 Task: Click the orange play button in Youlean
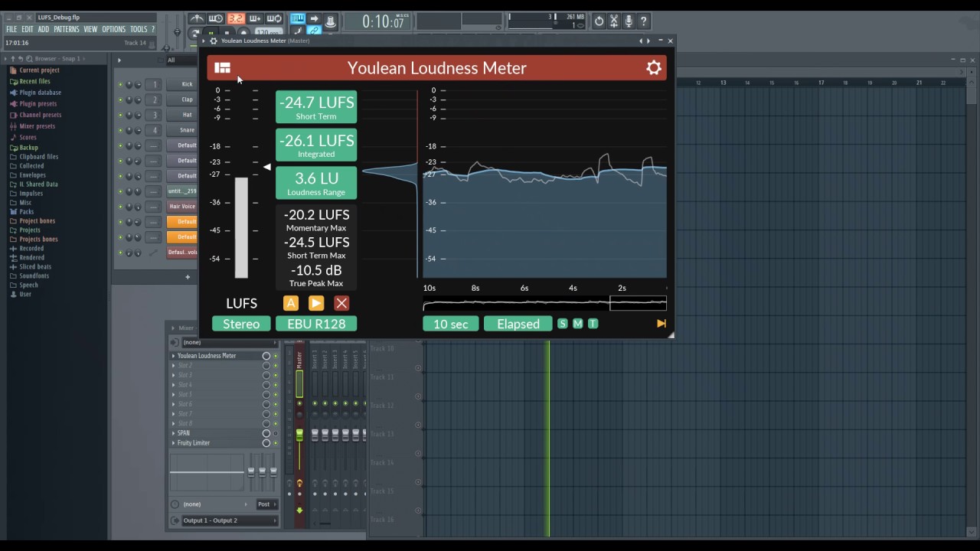click(x=316, y=303)
